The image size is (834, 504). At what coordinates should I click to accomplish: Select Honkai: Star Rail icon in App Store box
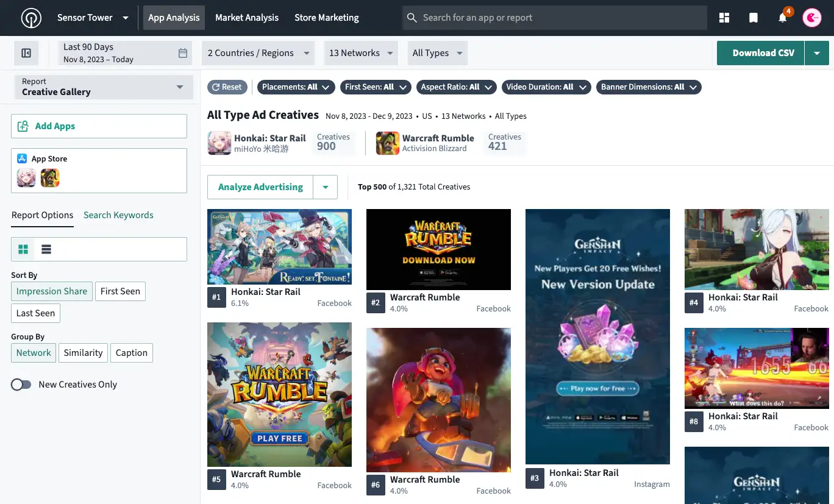click(x=26, y=178)
